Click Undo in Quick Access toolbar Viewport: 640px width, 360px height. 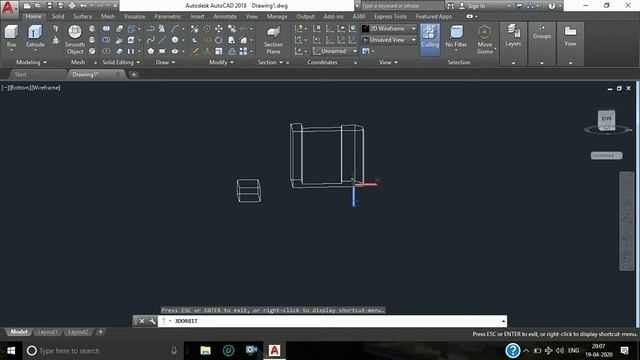tap(83, 6)
